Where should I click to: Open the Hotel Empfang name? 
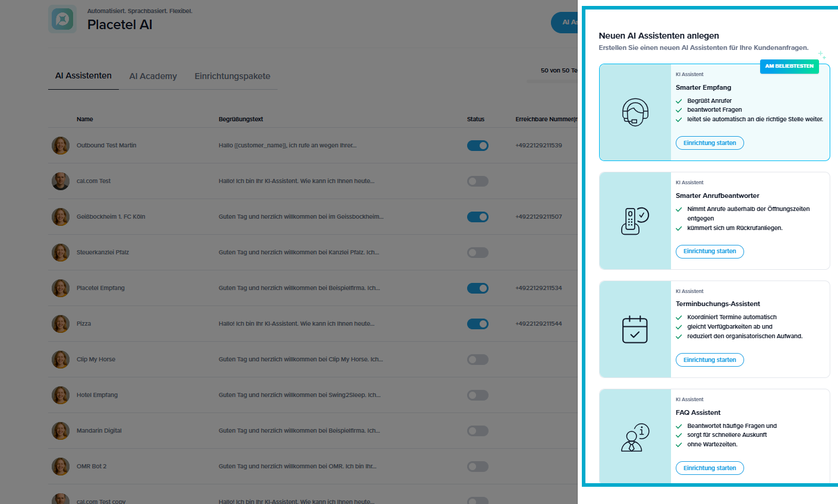pos(97,395)
